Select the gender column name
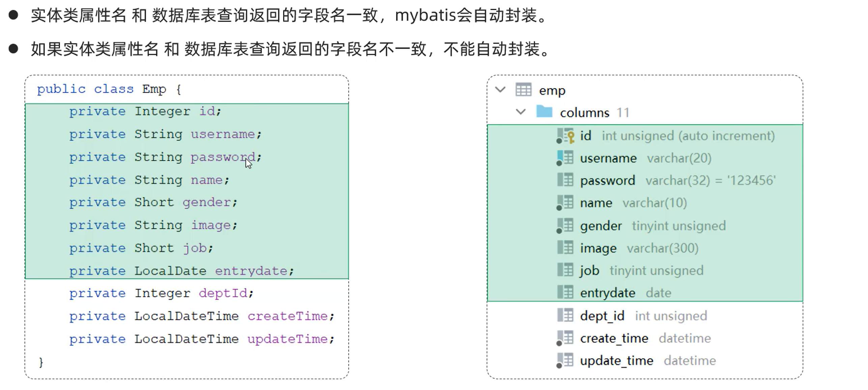 click(601, 226)
